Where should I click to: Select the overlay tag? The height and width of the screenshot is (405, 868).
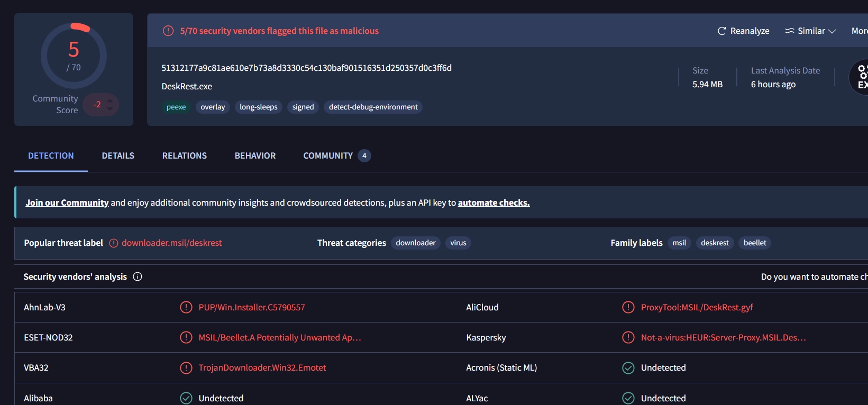213,107
